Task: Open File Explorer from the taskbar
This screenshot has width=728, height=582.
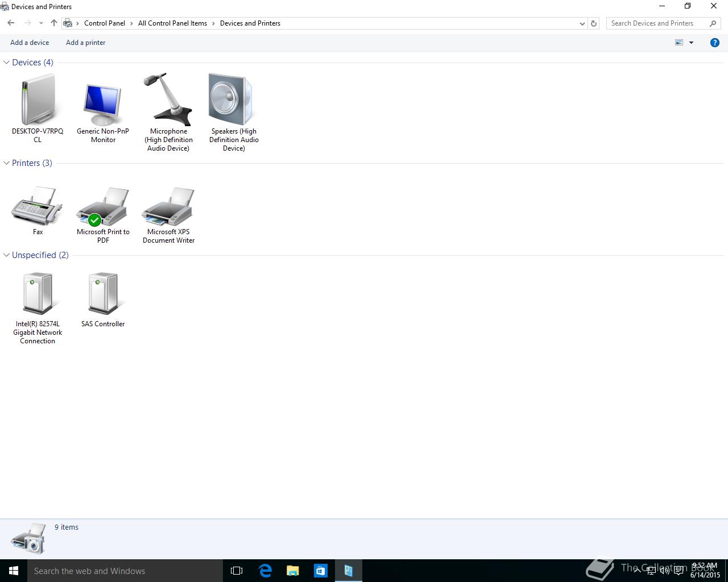Action: [x=293, y=571]
